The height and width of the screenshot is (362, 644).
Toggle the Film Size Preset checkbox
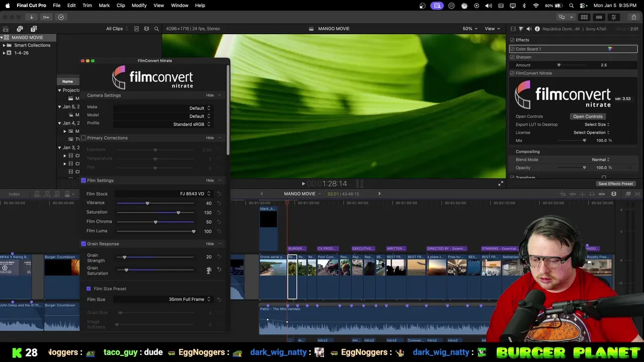point(89,289)
